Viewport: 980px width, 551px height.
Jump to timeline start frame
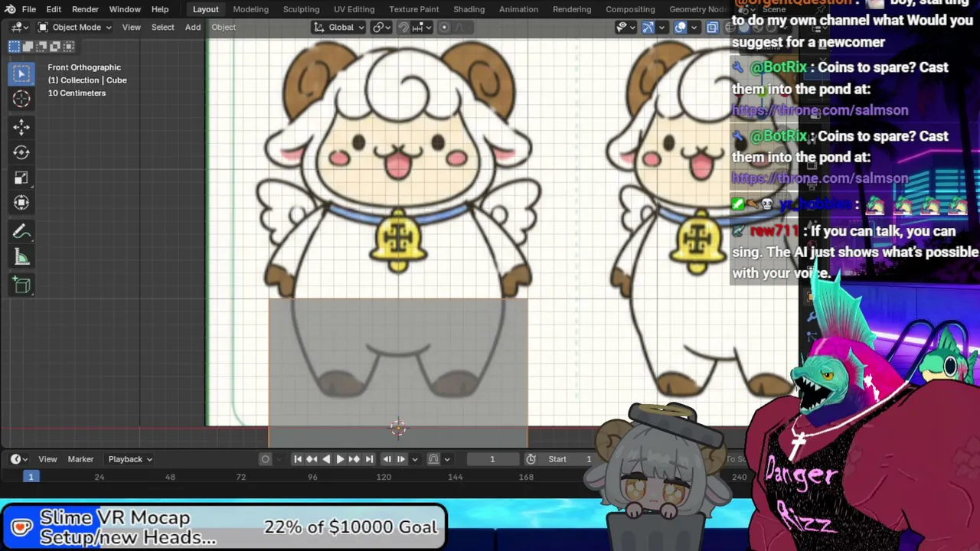tap(297, 459)
